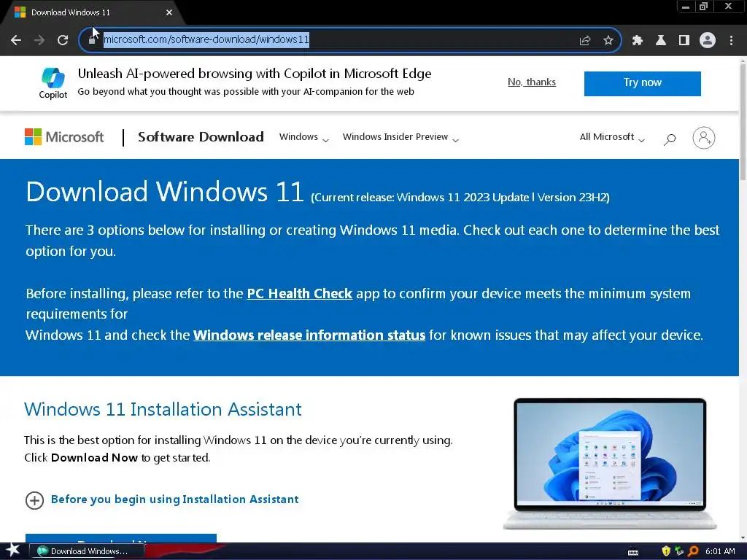Open the browser profile avatar
This screenshot has width=747, height=560.
click(x=708, y=40)
